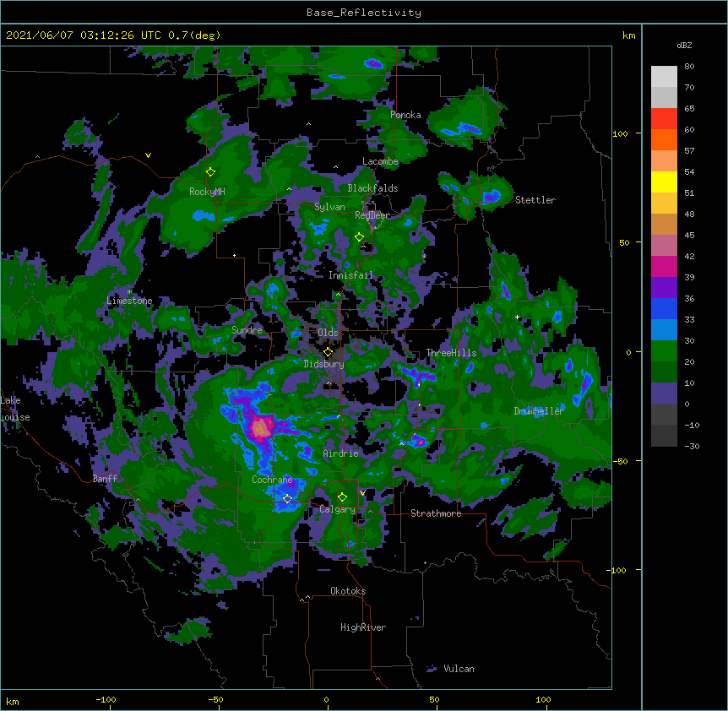Select the Strathmore label
The image size is (728, 711).
coord(436,513)
